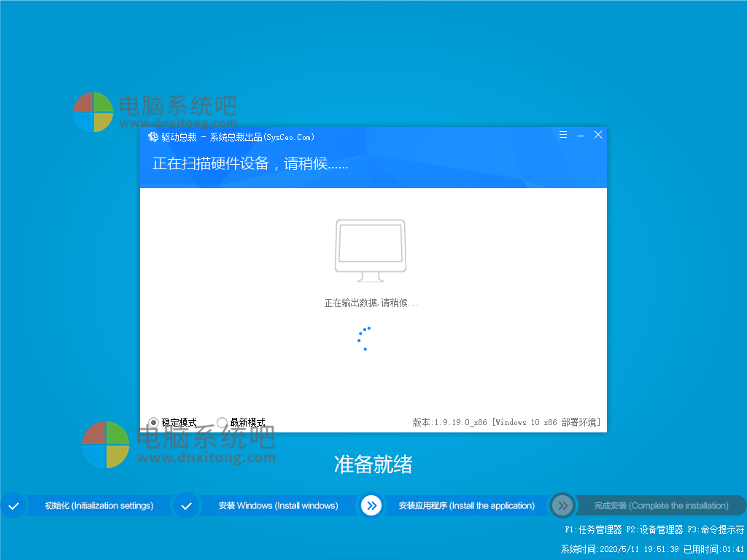Click the checkmark icon beside 初始化 stage

[x=13, y=505]
